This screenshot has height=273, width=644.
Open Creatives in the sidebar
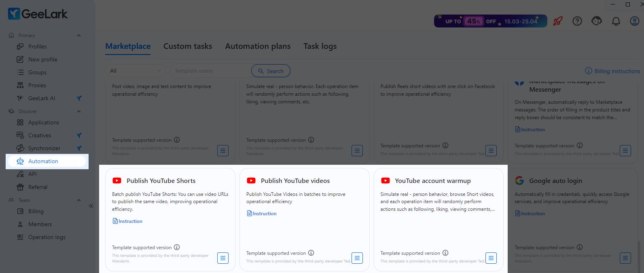point(40,135)
